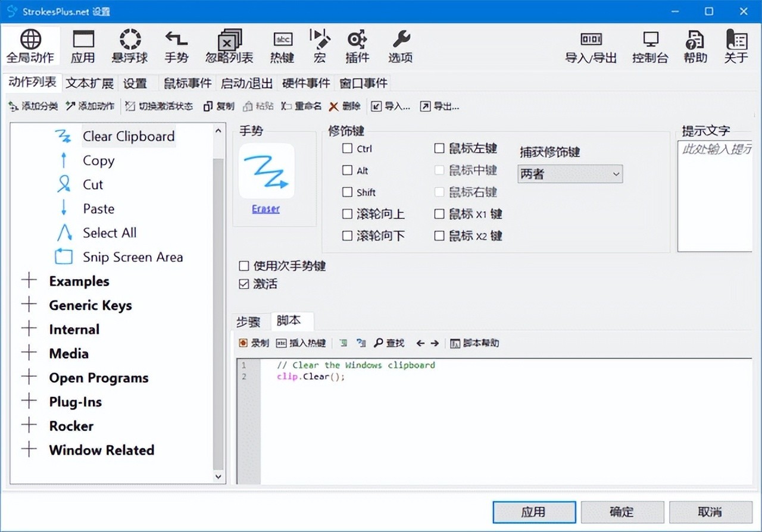This screenshot has height=532, width=762.
Task: Click 添加动作 to add an action
Action: [x=90, y=107]
